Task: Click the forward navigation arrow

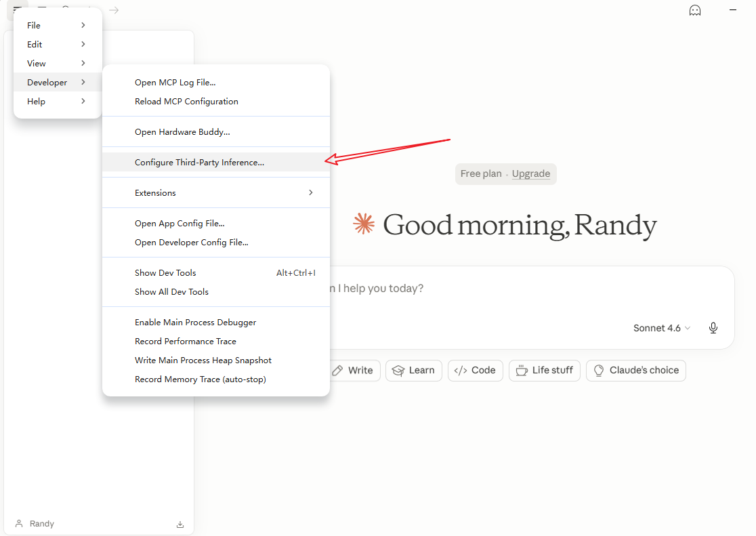Action: [114, 10]
